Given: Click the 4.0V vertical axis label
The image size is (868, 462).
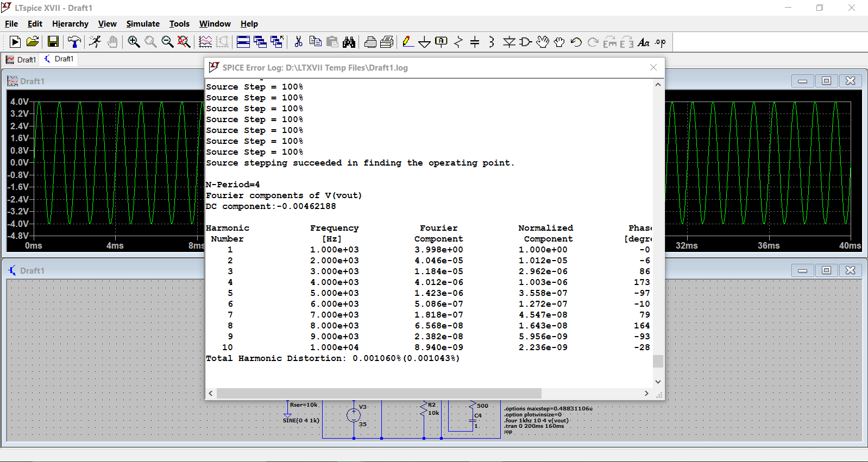Looking at the screenshot, I should (x=20, y=102).
